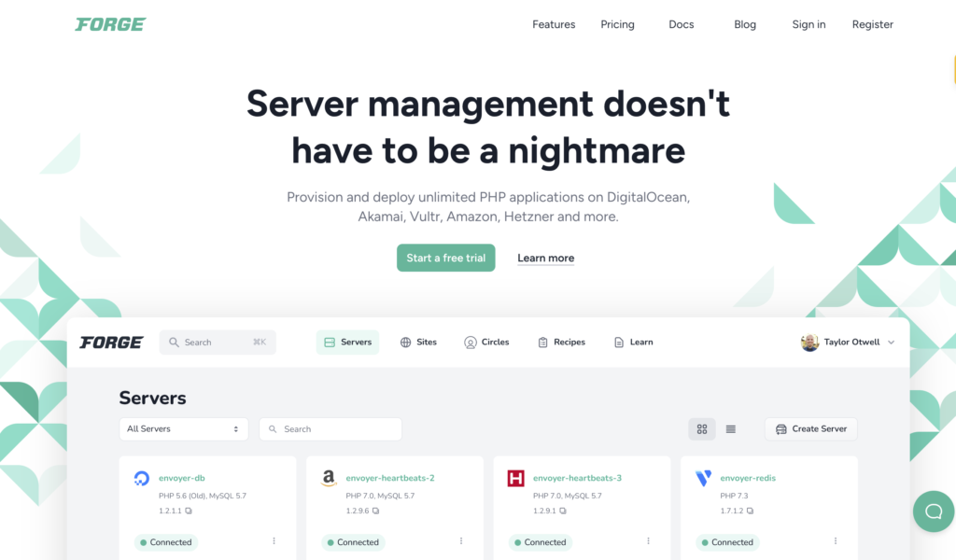The height and width of the screenshot is (560, 956).
Task: Follow the Learn more link
Action: point(545,258)
